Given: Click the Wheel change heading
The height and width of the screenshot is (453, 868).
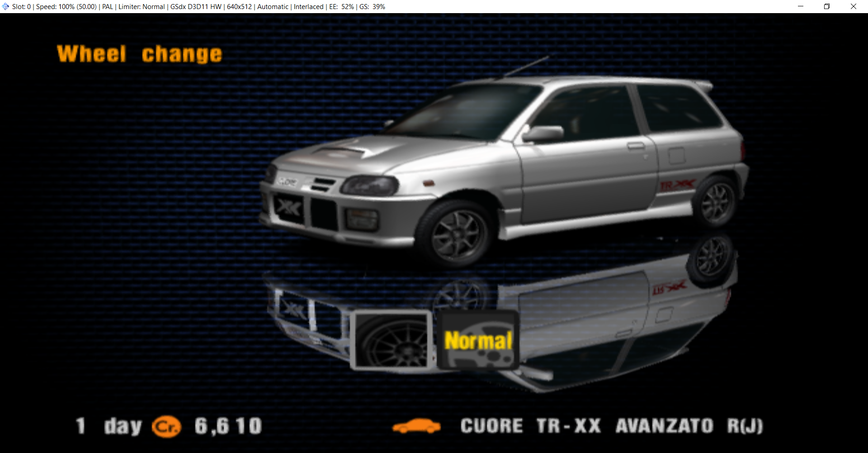Looking at the screenshot, I should click(140, 54).
